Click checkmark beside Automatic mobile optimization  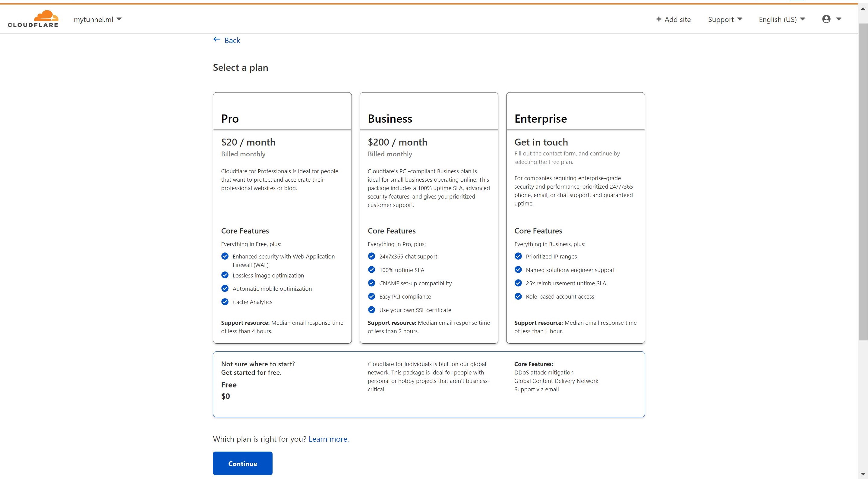(x=225, y=289)
